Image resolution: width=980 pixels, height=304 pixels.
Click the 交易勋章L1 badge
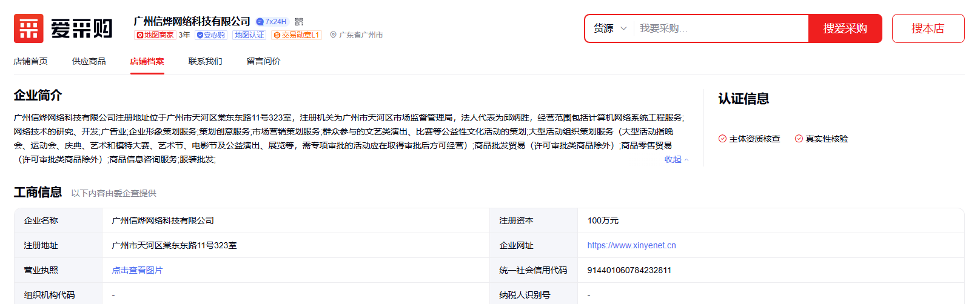pos(297,35)
